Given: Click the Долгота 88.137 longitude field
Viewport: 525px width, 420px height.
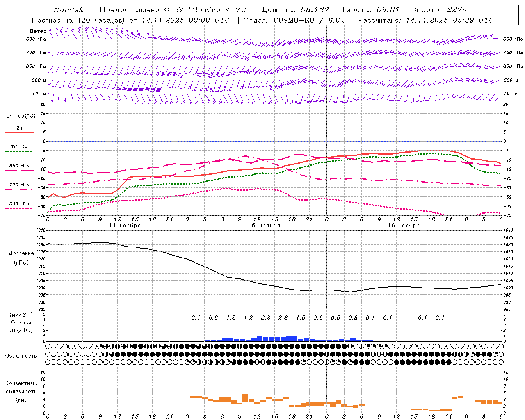Looking at the screenshot, I should pyautogui.click(x=295, y=10).
